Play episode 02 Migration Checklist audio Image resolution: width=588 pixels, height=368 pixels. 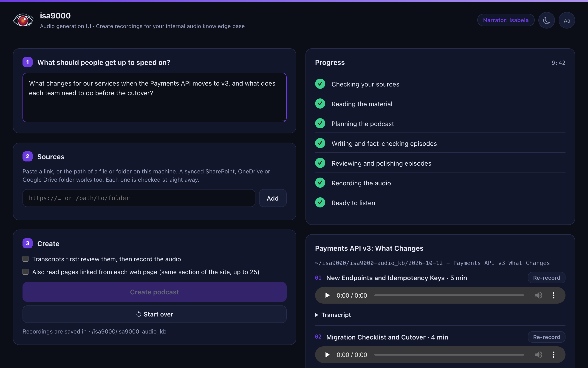click(327, 355)
